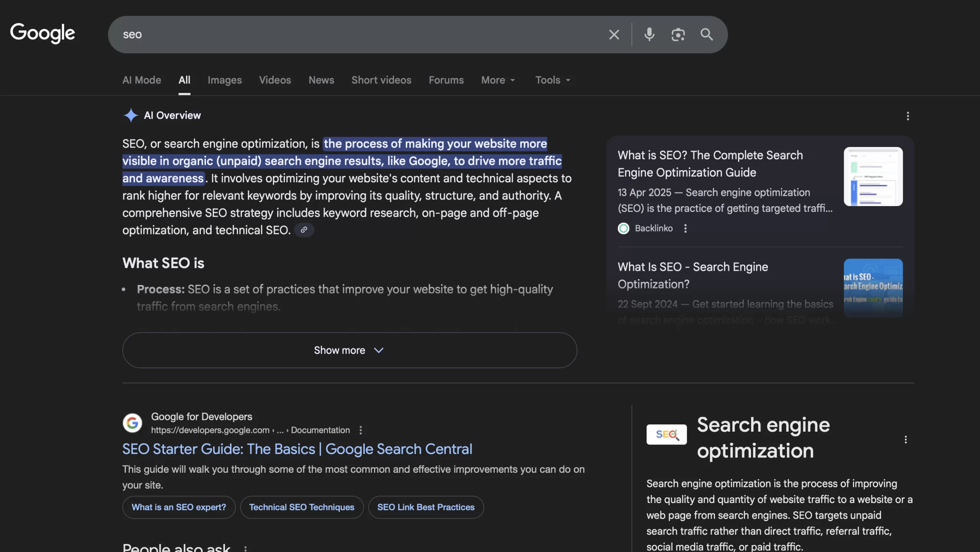Click the magnifying glass search icon

click(x=707, y=34)
